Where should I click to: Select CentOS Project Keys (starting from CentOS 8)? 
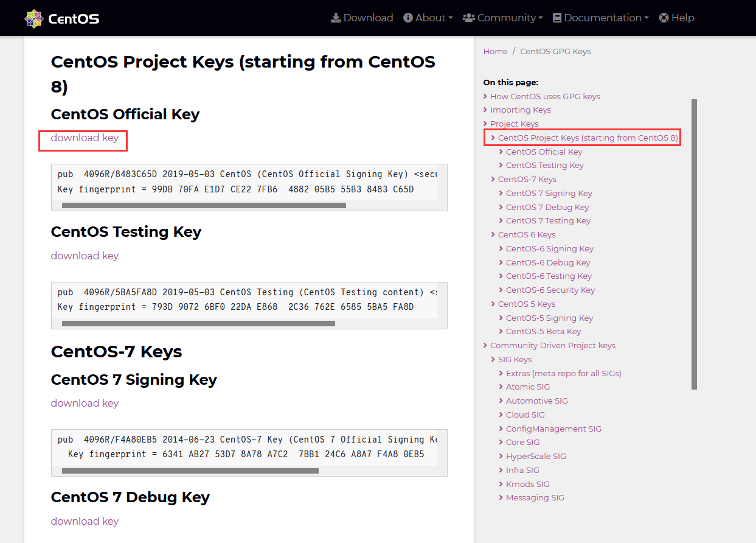click(588, 138)
